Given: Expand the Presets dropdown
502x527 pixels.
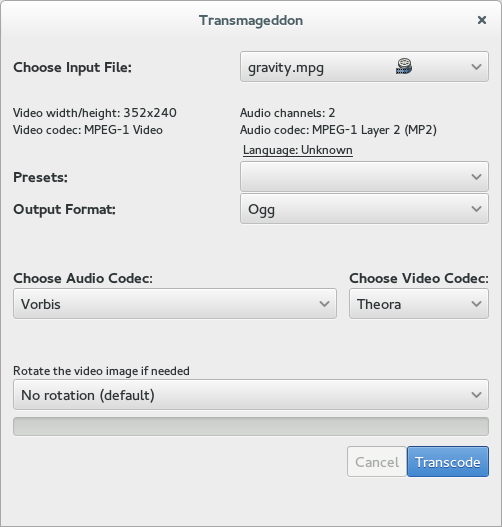Looking at the screenshot, I should click(x=364, y=177).
